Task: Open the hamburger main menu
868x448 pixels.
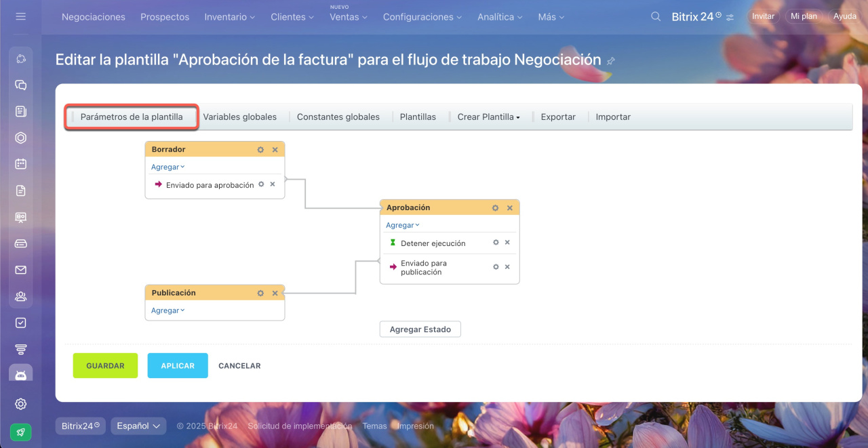Action: point(20,16)
